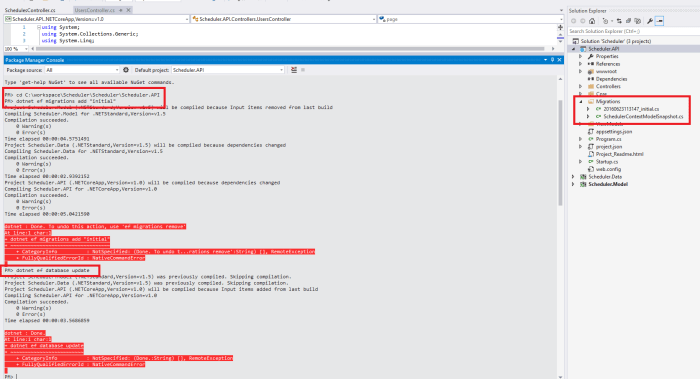Screen dimensions: 700x379
Task: Expand the wwwroot folder
Action: (x=580, y=71)
